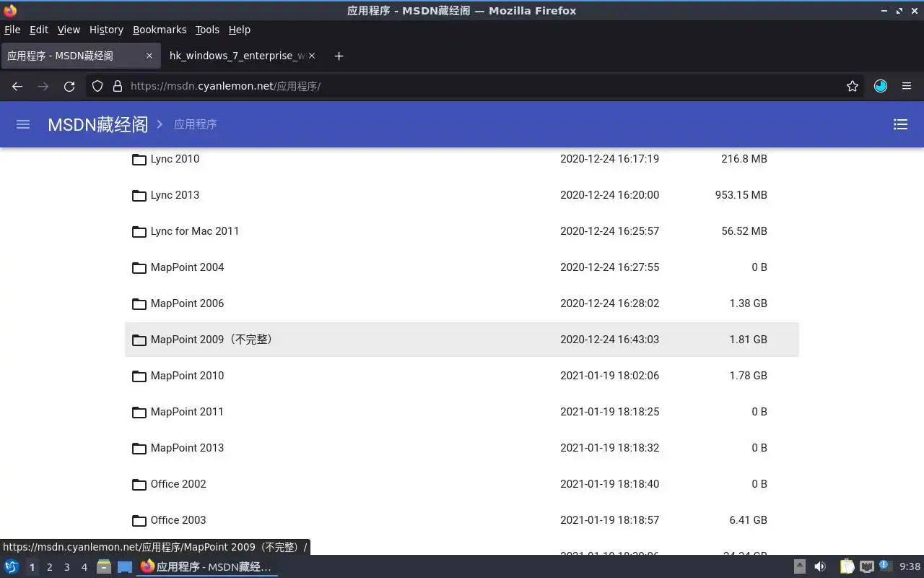Open the MapPoint 2011 folder link
The height and width of the screenshot is (578, 924).
[x=187, y=412]
